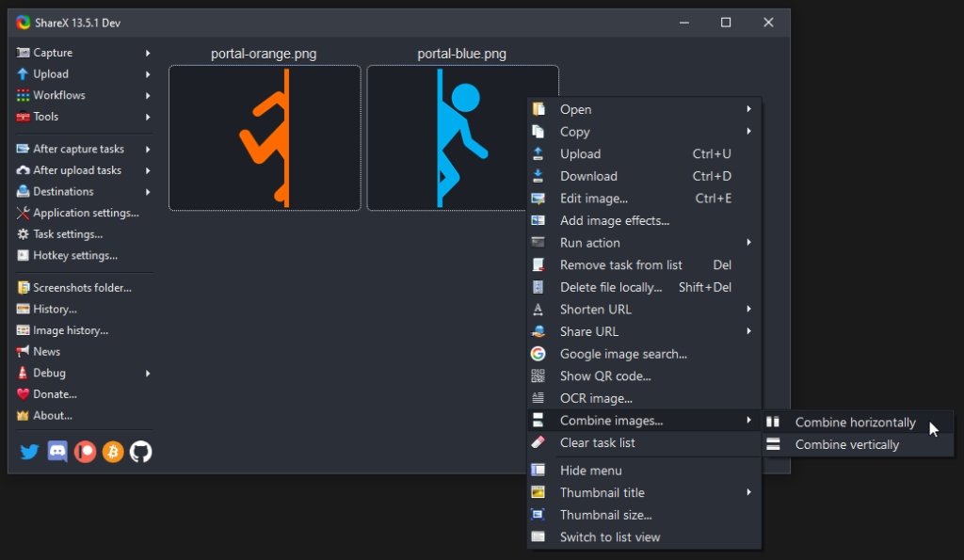Click the portal-blue.png file name label
Screen dimensions: 964x560
[x=461, y=54]
